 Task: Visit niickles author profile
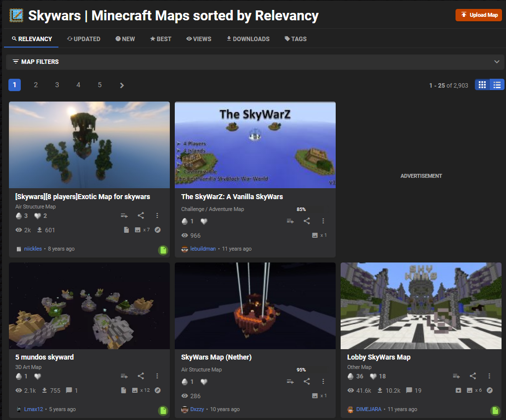[x=33, y=249]
